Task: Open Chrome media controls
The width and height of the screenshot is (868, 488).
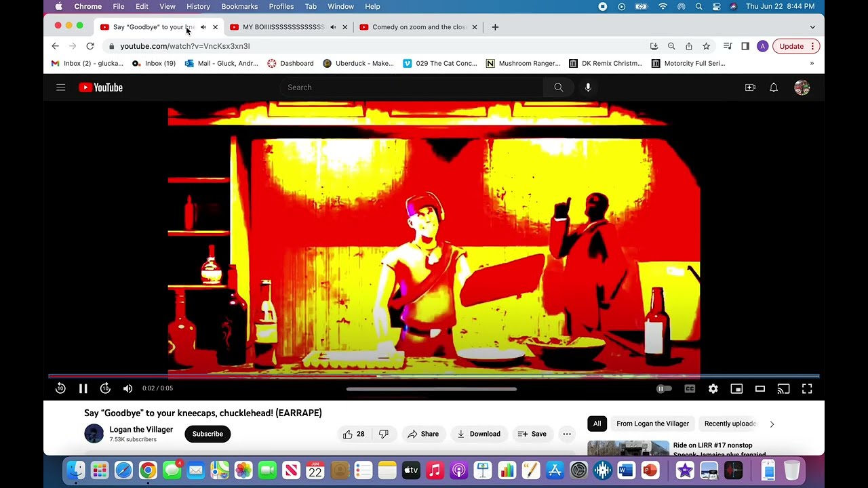Action: (728, 46)
